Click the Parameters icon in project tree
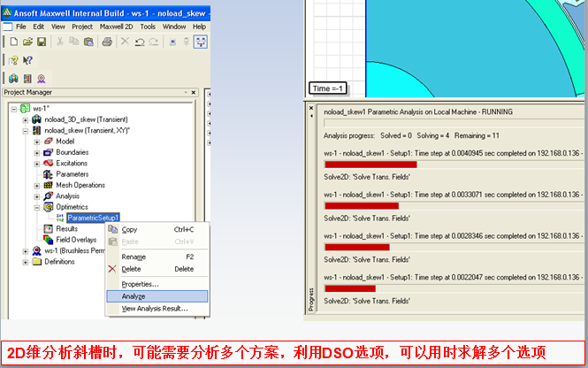The height and width of the screenshot is (368, 588). pyautogui.click(x=48, y=174)
